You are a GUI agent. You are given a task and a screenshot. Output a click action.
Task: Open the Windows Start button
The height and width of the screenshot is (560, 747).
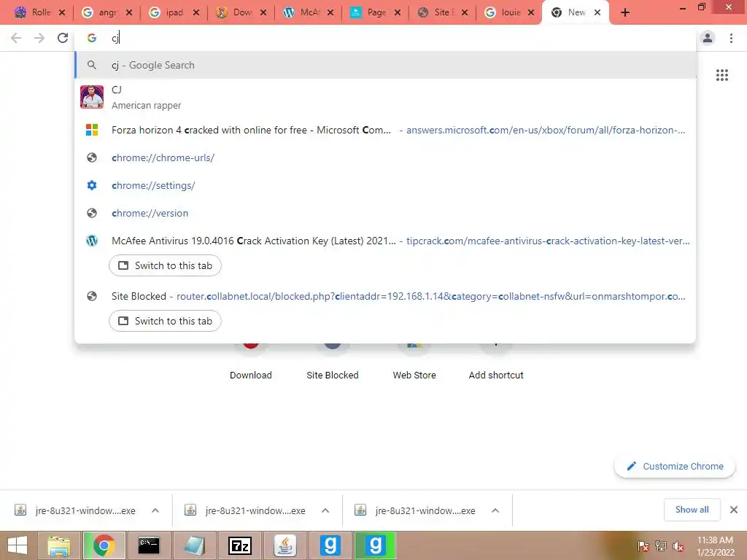(x=18, y=545)
